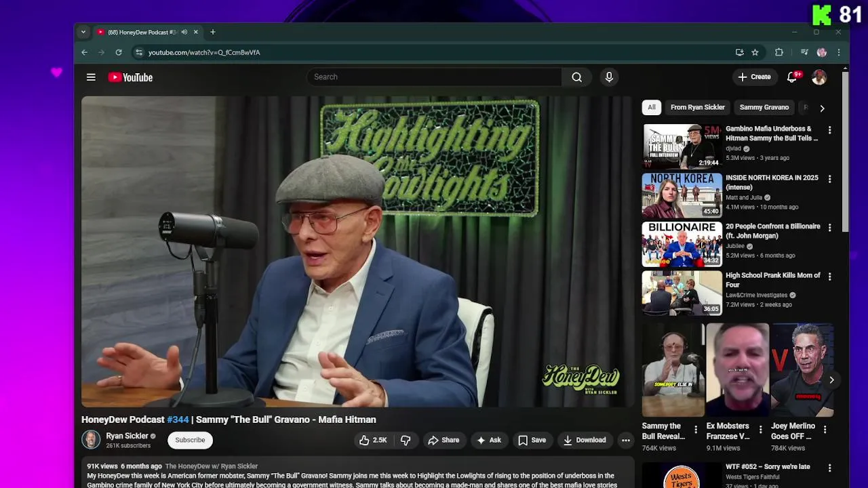View site information icon in address bar
Viewport: 868px width, 488px height.
point(139,52)
